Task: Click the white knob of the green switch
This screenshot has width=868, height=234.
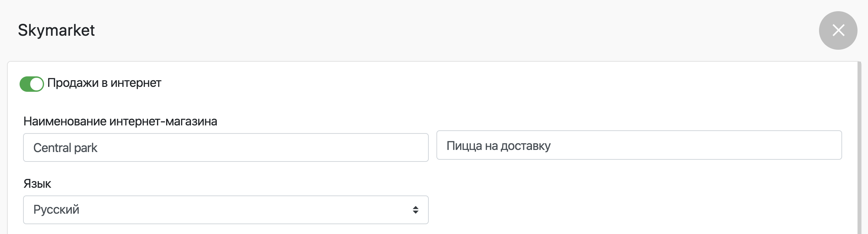Action: coord(37,84)
